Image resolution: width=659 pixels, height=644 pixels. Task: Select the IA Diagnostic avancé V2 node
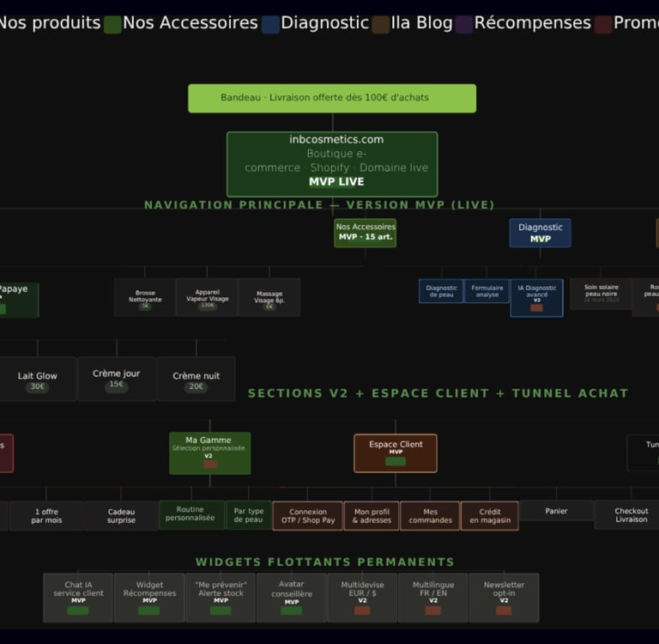click(536, 298)
